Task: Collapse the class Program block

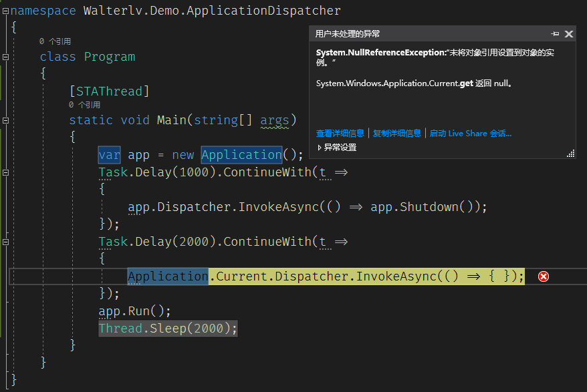Action: pos(5,57)
